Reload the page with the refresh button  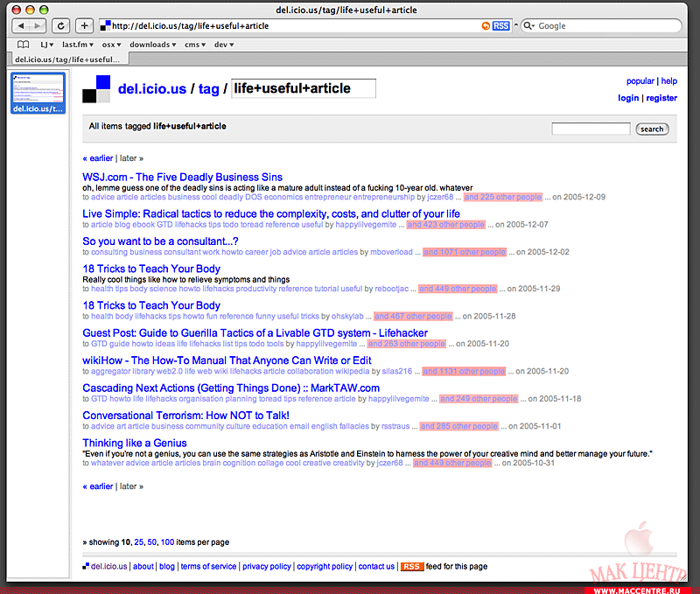[60, 26]
